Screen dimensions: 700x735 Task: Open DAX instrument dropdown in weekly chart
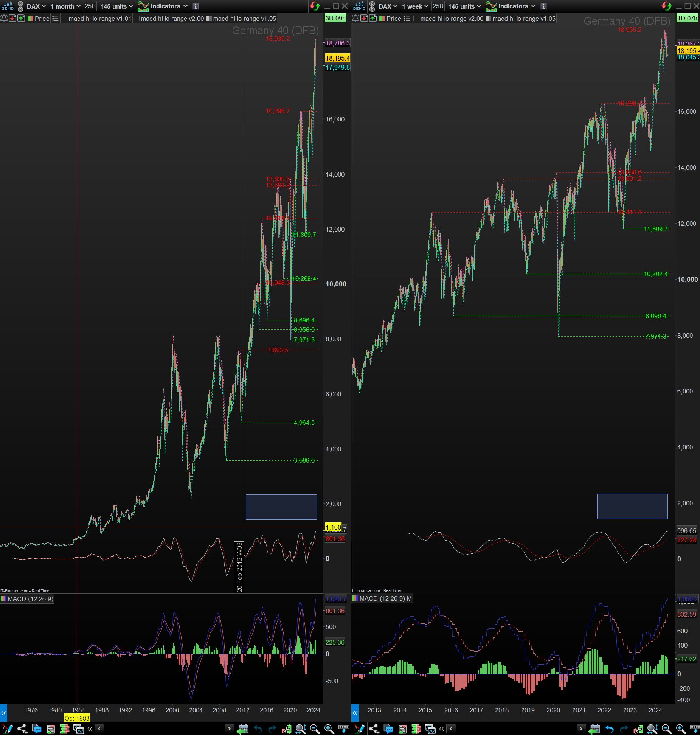tap(388, 6)
